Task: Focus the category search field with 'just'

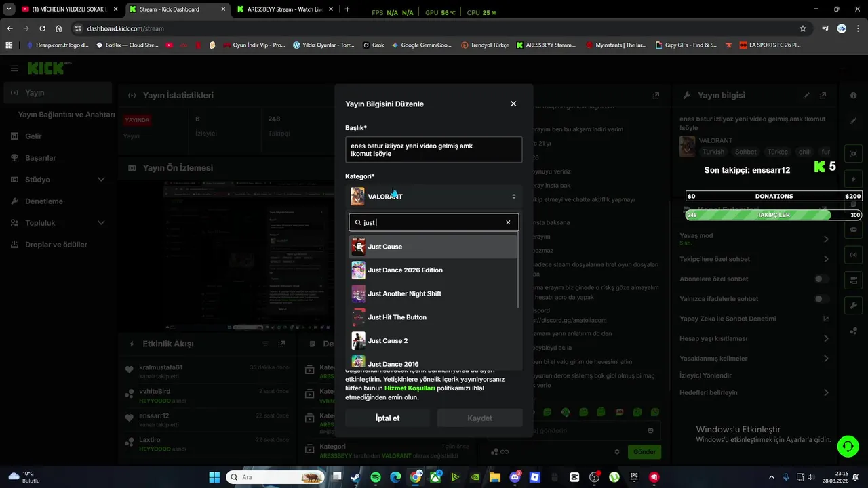Action: point(434,222)
